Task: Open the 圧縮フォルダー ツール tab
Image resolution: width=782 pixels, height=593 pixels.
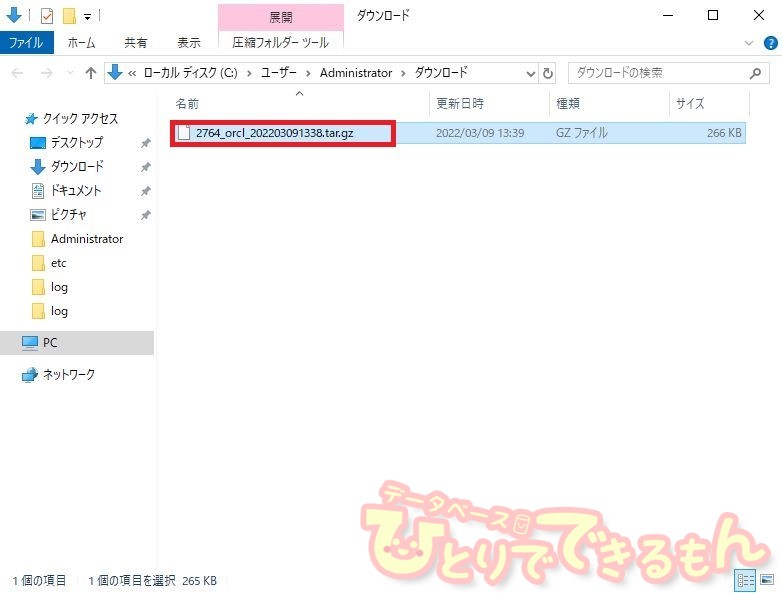Action: pos(280,43)
